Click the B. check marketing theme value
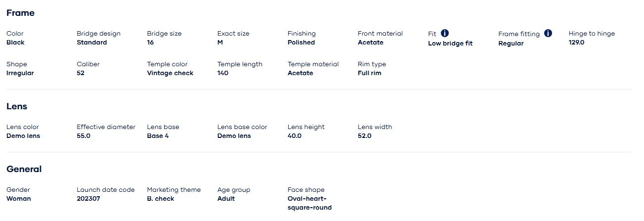Image resolution: width=644 pixels, height=221 pixels. [x=160, y=199]
